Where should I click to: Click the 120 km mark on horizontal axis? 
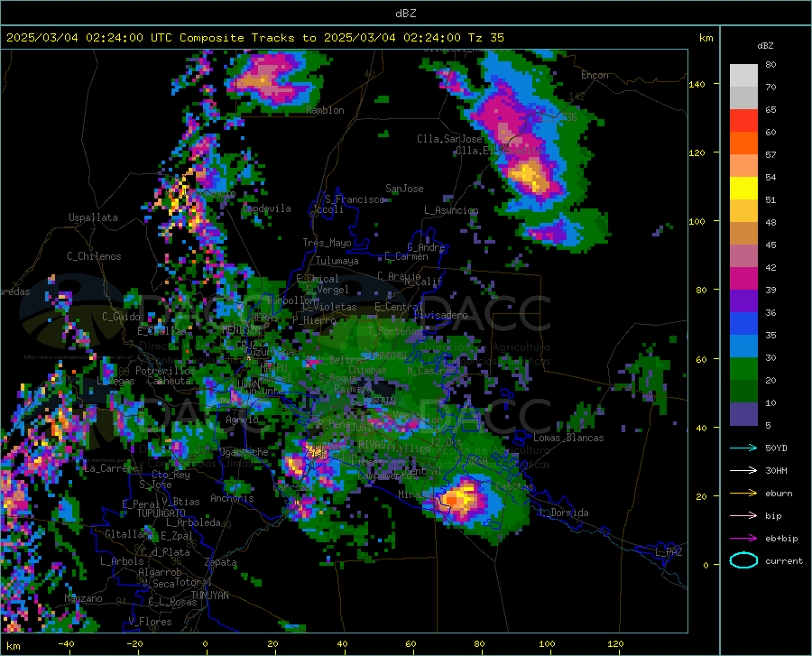tap(615, 643)
